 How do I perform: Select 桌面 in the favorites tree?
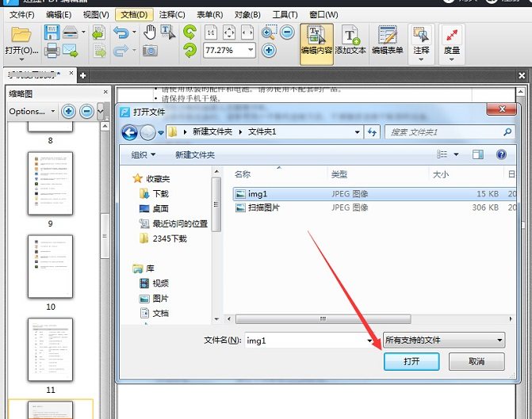point(155,208)
